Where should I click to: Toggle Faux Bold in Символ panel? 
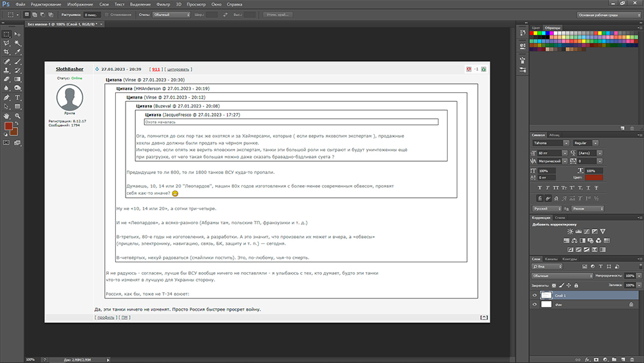point(540,188)
